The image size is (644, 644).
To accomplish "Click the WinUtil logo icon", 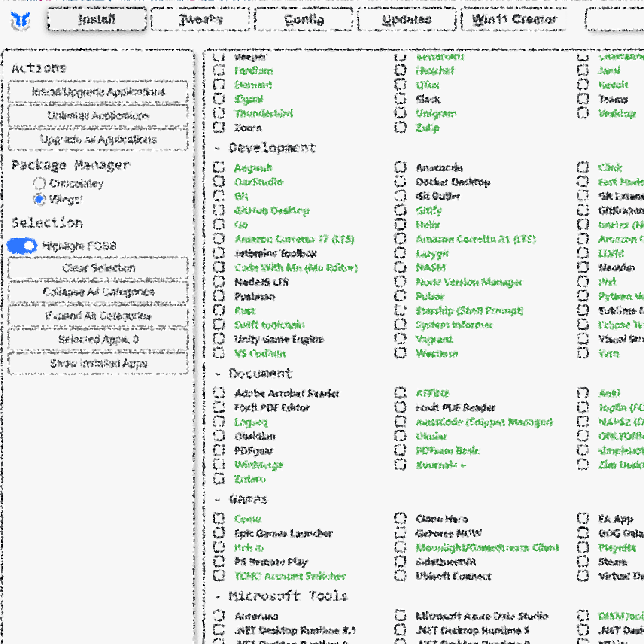I will pyautogui.click(x=21, y=20).
